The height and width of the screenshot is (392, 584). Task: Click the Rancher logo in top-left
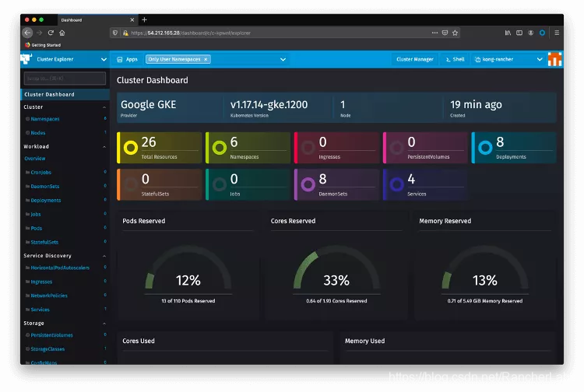pos(26,59)
